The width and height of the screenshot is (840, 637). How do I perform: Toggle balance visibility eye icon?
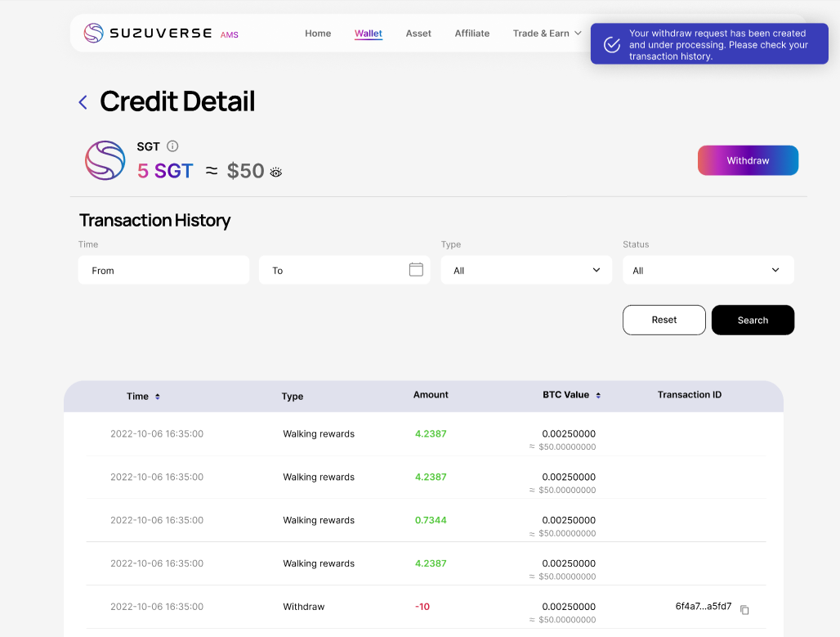[276, 172]
